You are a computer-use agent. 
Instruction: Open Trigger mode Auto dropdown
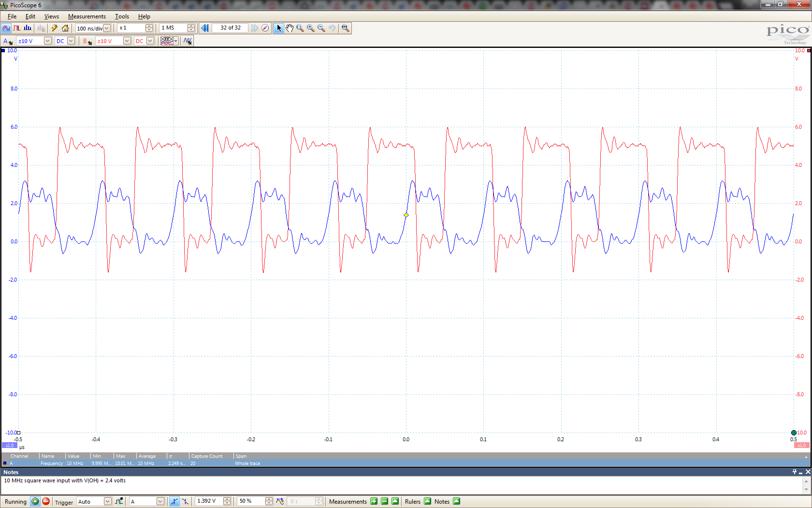(x=107, y=501)
